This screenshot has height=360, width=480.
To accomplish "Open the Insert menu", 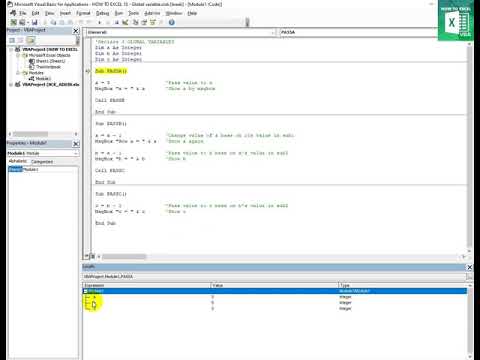I will click(x=65, y=13).
